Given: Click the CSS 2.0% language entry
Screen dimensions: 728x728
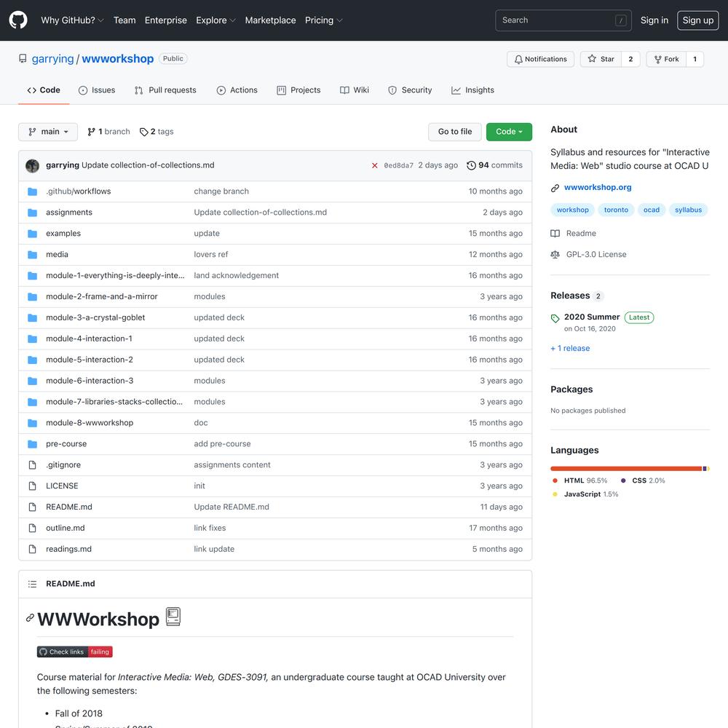Looking at the screenshot, I should pyautogui.click(x=643, y=480).
